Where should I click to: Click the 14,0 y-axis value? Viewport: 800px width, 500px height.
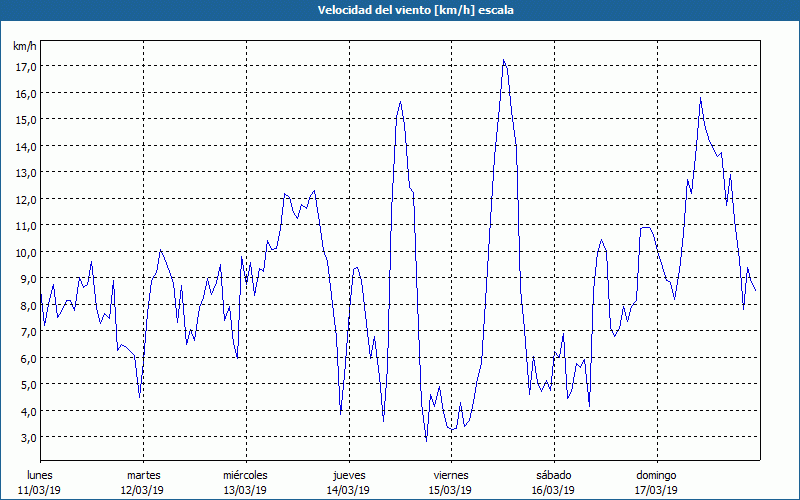point(26,146)
